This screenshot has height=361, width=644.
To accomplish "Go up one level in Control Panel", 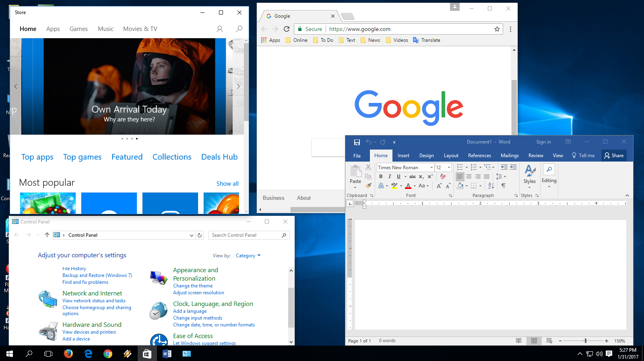I will (47, 235).
